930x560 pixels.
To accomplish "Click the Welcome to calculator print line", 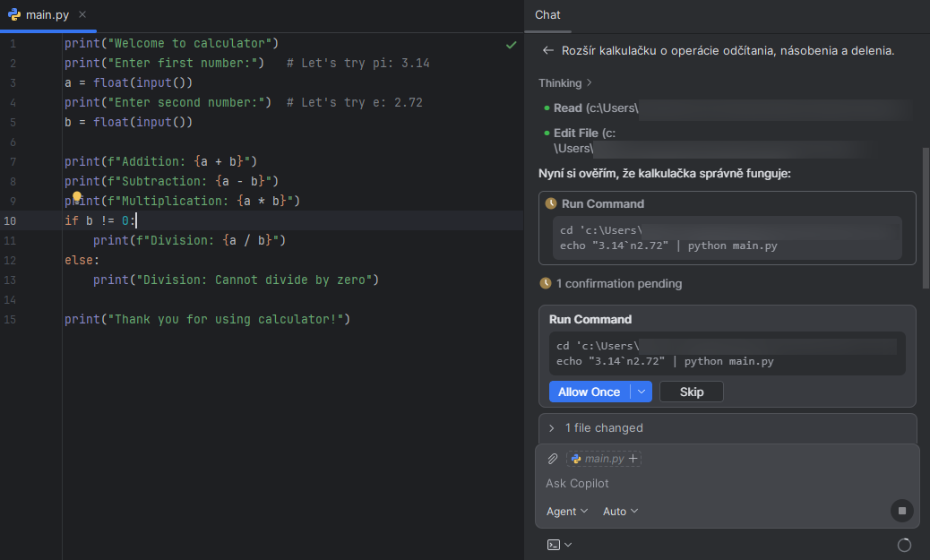I will pos(171,43).
